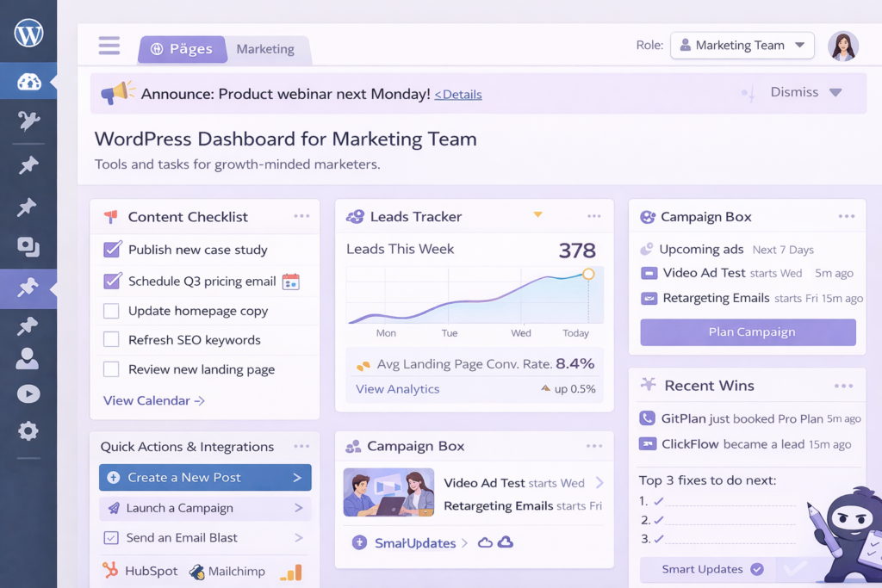Image resolution: width=882 pixels, height=588 pixels.
Task: Tick the Refresh SEO keywords checkbox
Action: (x=111, y=339)
